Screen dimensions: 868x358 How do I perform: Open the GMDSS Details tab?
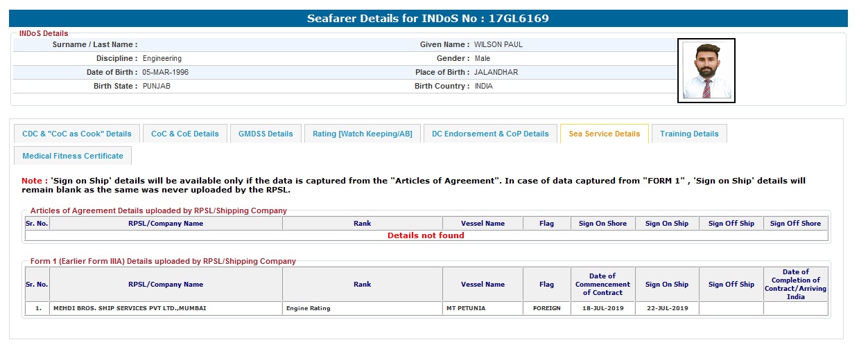pos(266,134)
